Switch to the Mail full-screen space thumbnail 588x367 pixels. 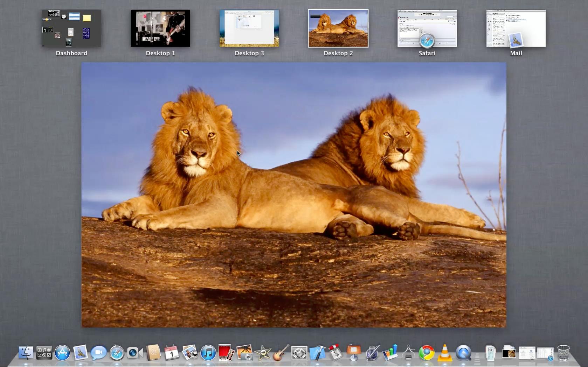[516, 28]
